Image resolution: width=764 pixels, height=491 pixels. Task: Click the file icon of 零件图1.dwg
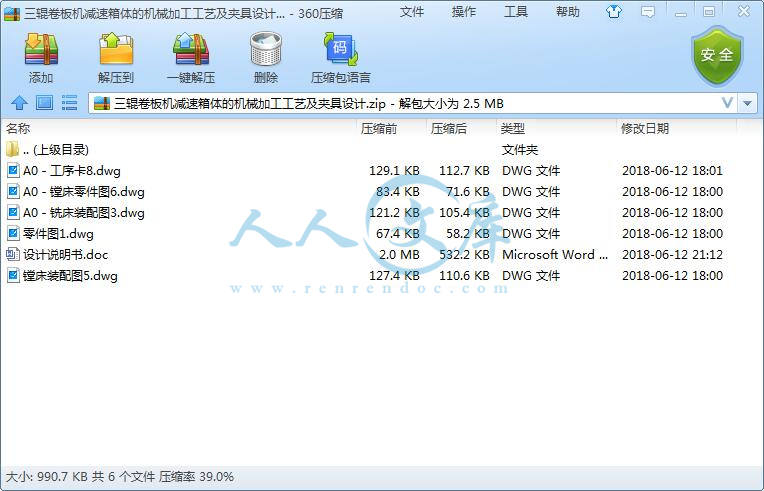[13, 233]
